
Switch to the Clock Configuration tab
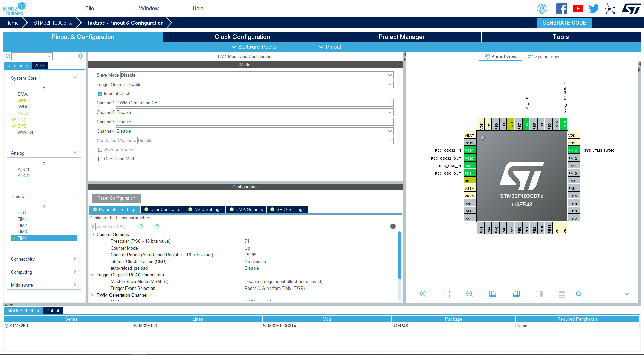tap(242, 37)
